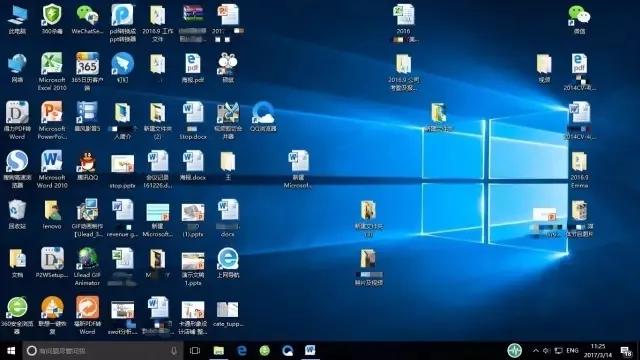The width and height of the screenshot is (640, 360).
Task: Select the WeChatSe... desktop shortcut
Action: tap(87, 20)
